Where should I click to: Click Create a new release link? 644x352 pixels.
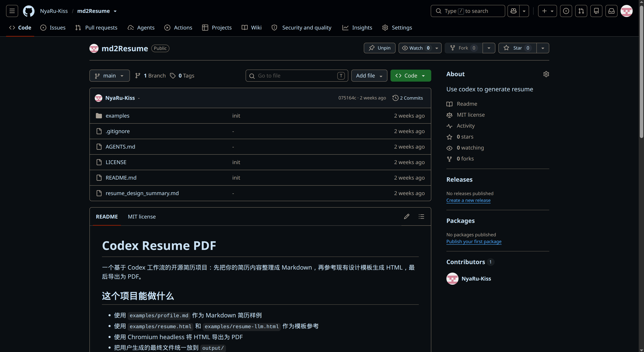468,200
